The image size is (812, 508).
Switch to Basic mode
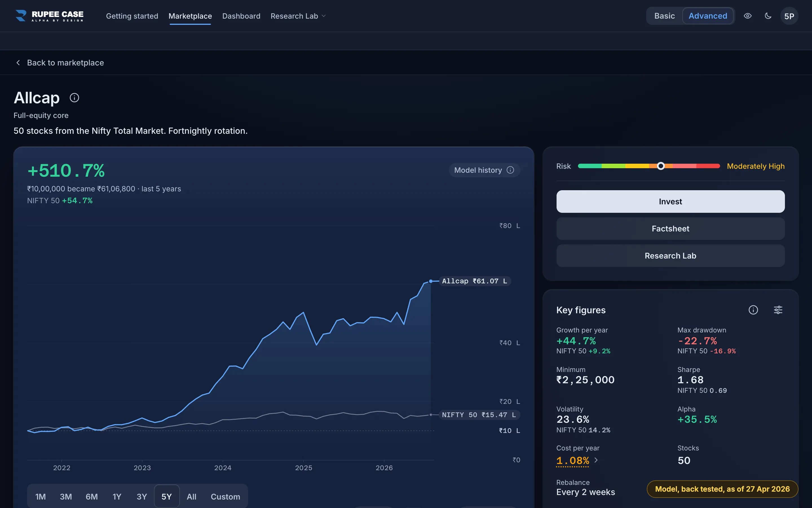coord(664,16)
